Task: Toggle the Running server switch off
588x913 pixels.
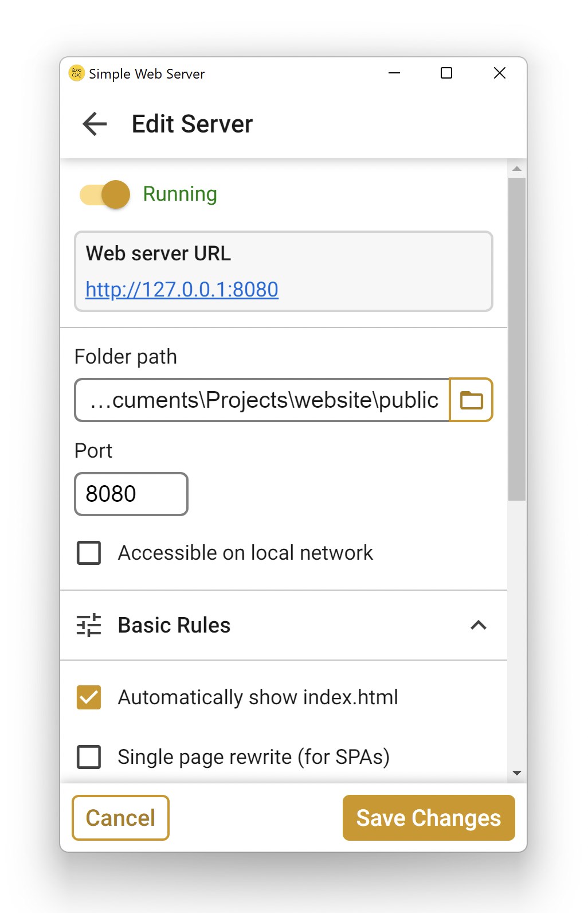Action: click(105, 194)
